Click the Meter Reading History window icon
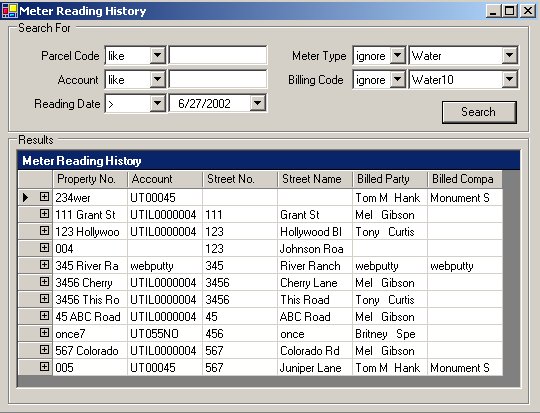The width and height of the screenshot is (540, 413). tap(9, 11)
